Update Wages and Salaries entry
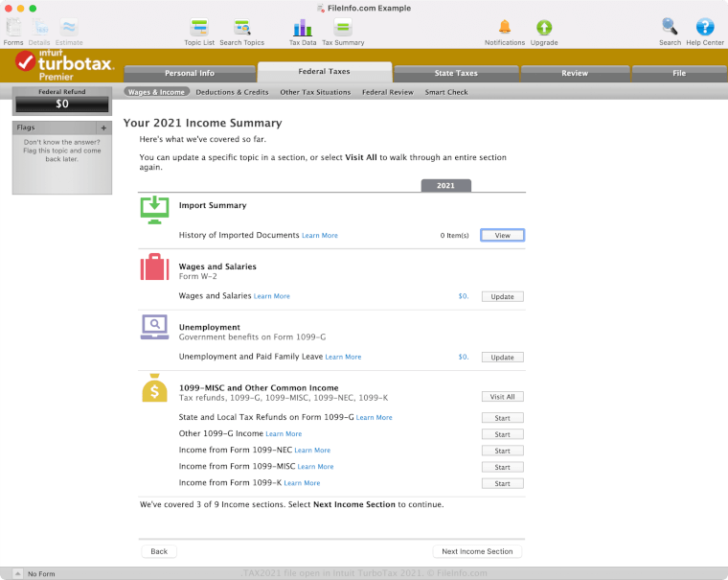 (502, 296)
